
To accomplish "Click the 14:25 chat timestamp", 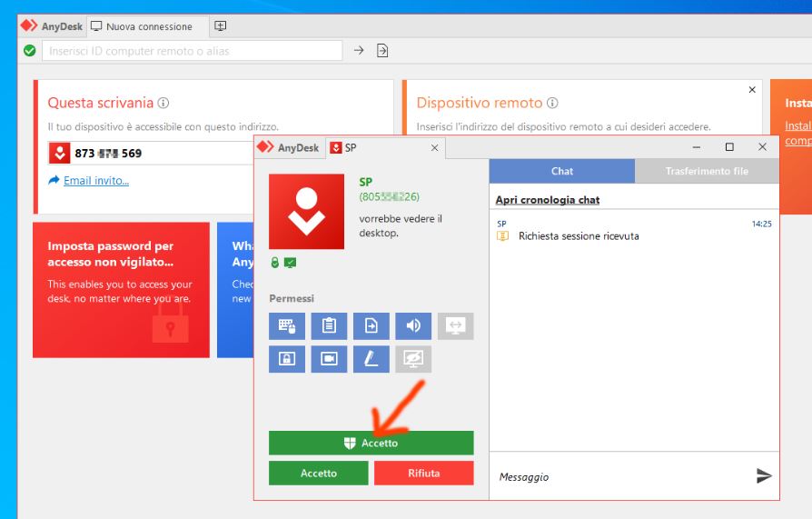I will [x=761, y=224].
